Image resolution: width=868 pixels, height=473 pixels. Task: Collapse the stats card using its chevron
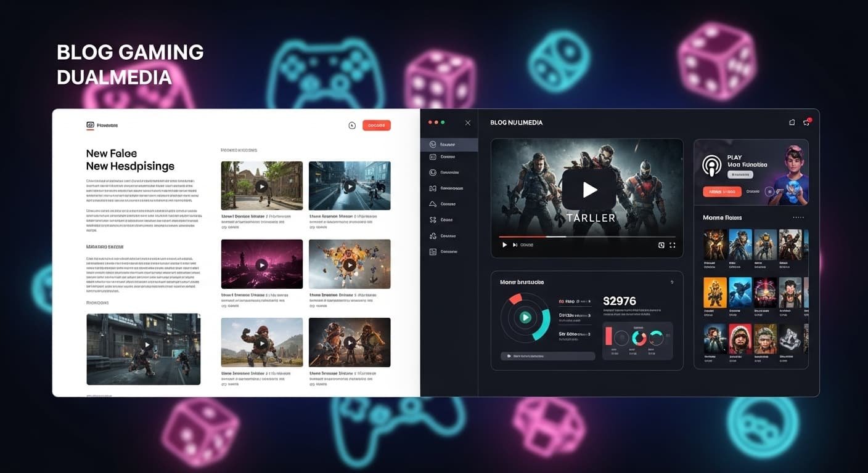point(672,281)
